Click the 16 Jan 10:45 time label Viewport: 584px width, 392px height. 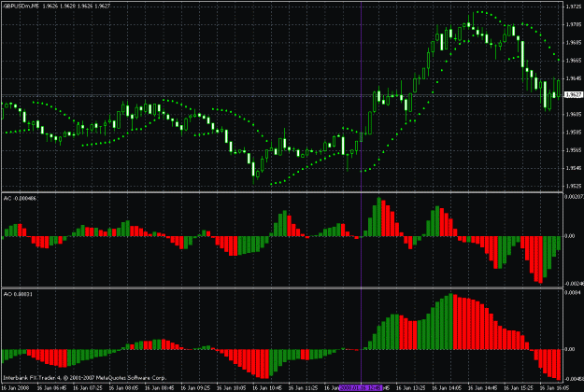click(x=267, y=388)
